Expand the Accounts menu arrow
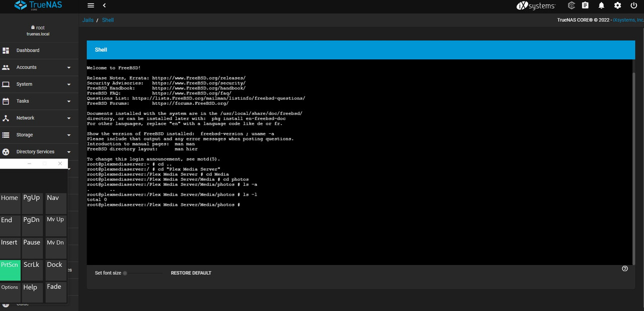644x311 pixels. [69, 67]
